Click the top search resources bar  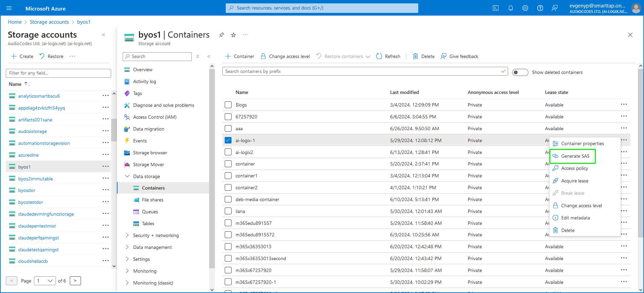tap(322, 8)
